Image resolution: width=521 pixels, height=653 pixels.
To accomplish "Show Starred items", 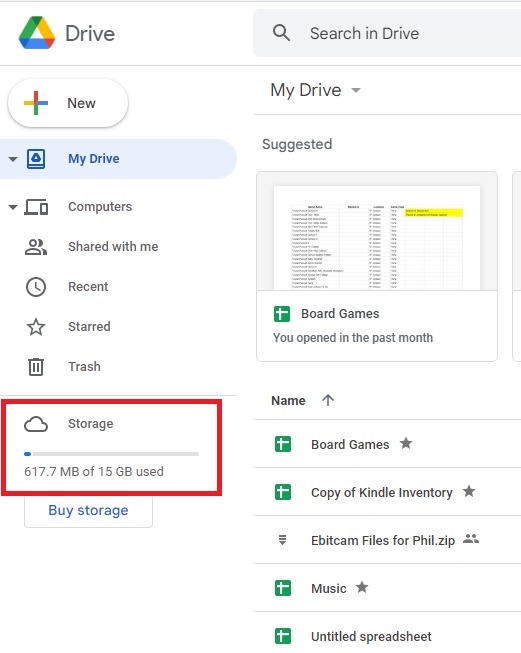I will (x=89, y=326).
